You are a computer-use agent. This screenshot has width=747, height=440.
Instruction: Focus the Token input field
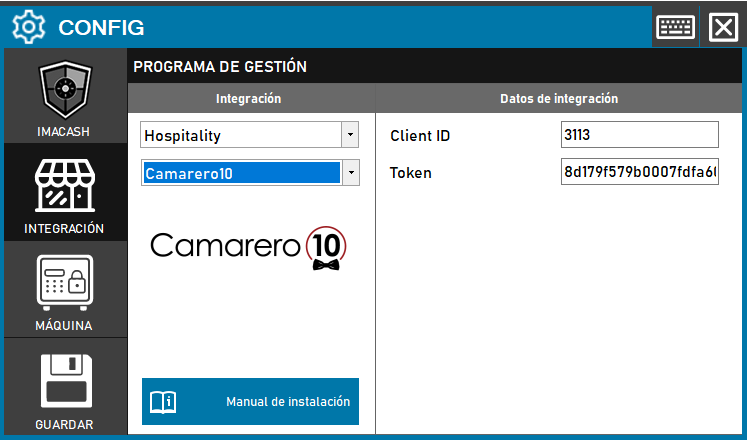[x=640, y=172]
